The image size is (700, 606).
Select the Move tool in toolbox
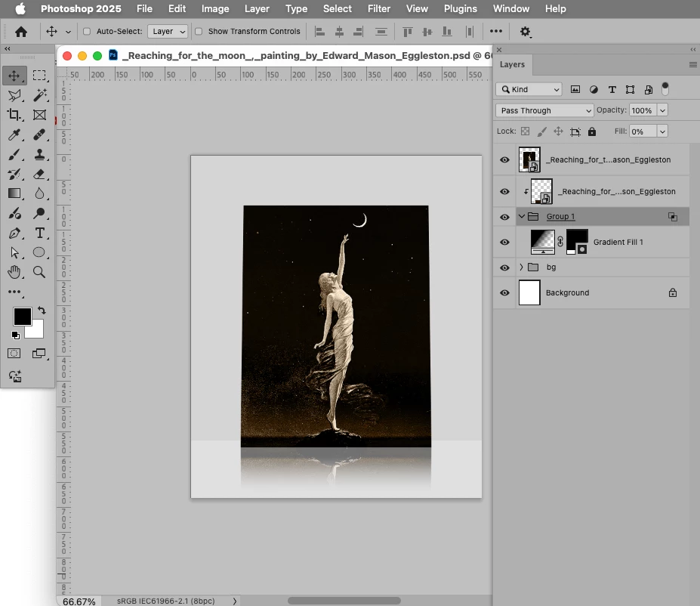[14, 76]
